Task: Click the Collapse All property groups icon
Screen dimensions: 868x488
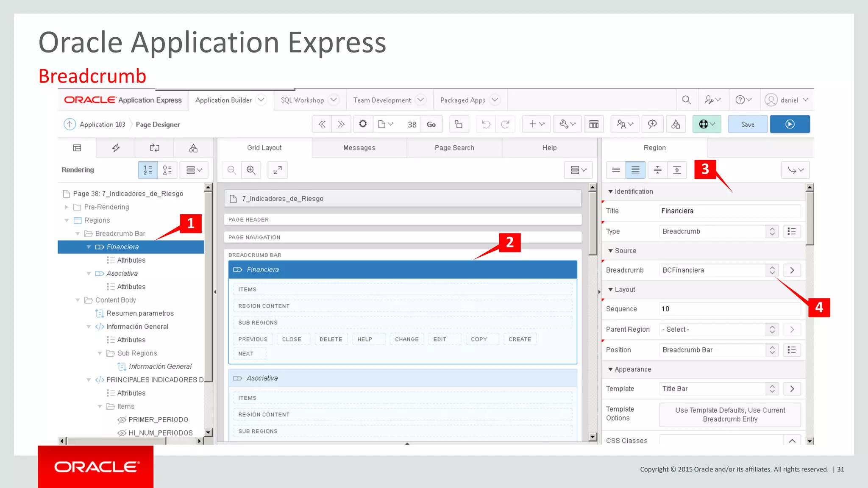Action: [657, 170]
